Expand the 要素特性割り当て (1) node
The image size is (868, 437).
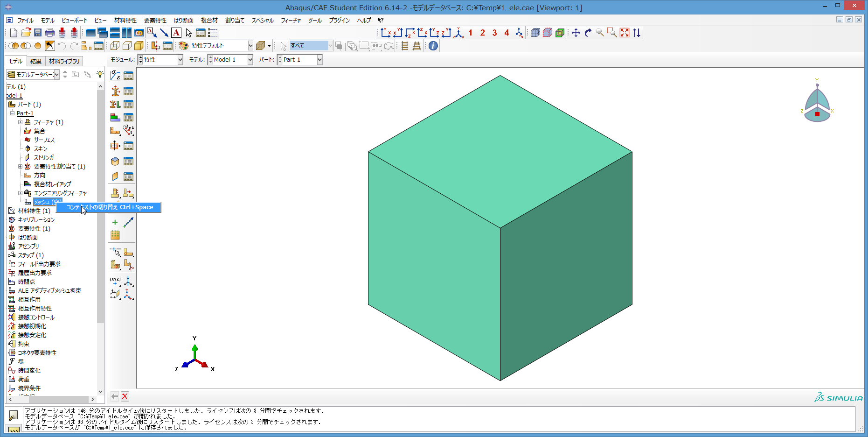(20, 167)
